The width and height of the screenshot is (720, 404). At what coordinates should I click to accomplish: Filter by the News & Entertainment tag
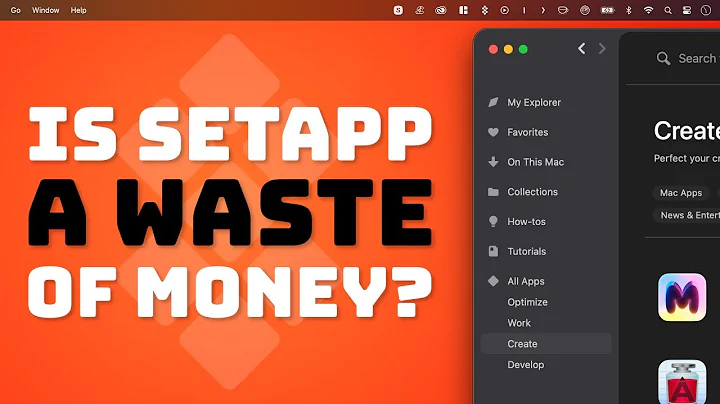(687, 215)
